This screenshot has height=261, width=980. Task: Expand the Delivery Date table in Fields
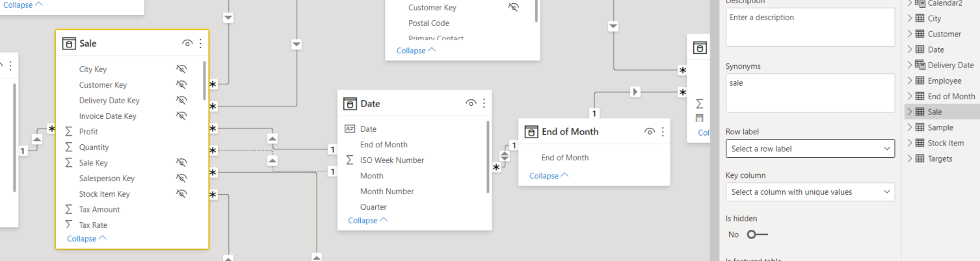pyautogui.click(x=910, y=65)
